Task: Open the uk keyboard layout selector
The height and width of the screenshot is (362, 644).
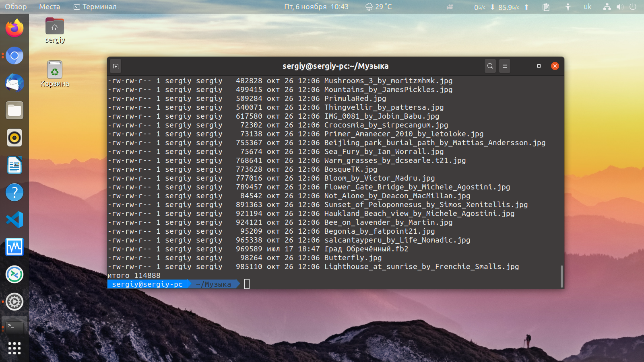Action: point(587,6)
